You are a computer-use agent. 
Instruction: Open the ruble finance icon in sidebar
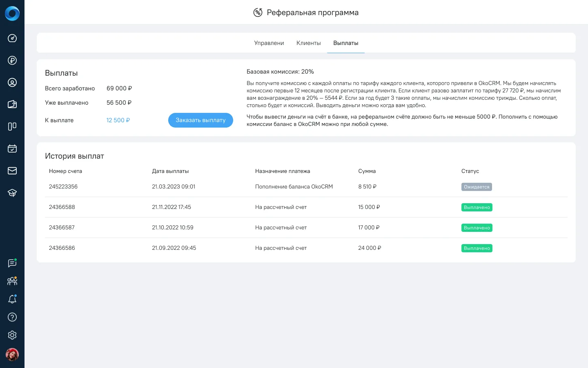pyautogui.click(x=12, y=61)
